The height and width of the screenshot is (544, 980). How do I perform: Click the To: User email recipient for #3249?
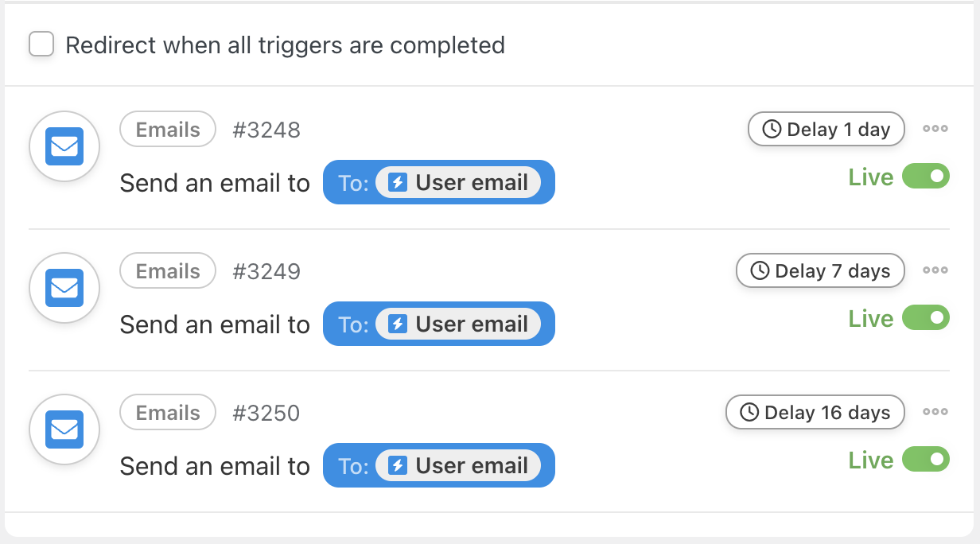[x=438, y=324]
